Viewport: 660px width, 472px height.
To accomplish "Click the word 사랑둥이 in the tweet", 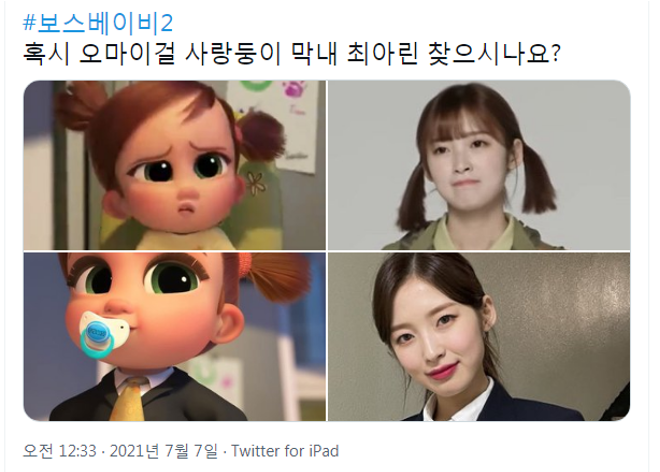I will (233, 53).
